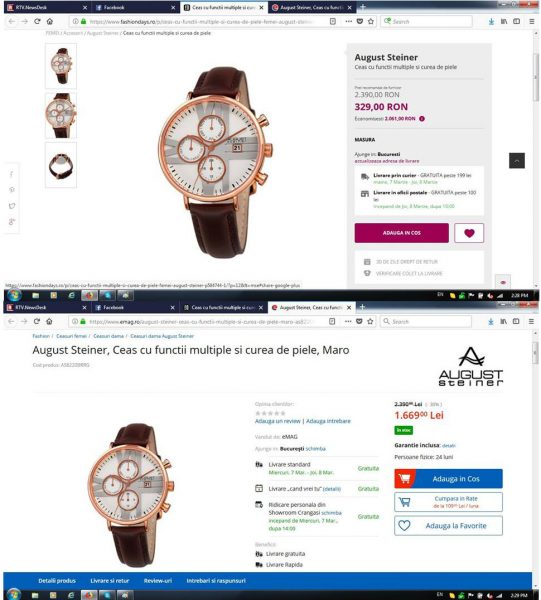Click the blue Adauga in Cos button on eMAG
Screen dimensions: 541x600
pos(448,479)
